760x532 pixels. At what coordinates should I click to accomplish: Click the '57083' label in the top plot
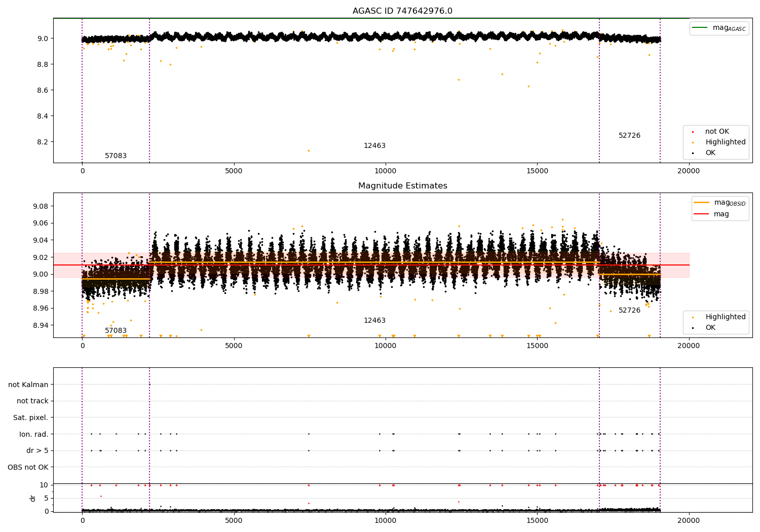[x=116, y=156]
